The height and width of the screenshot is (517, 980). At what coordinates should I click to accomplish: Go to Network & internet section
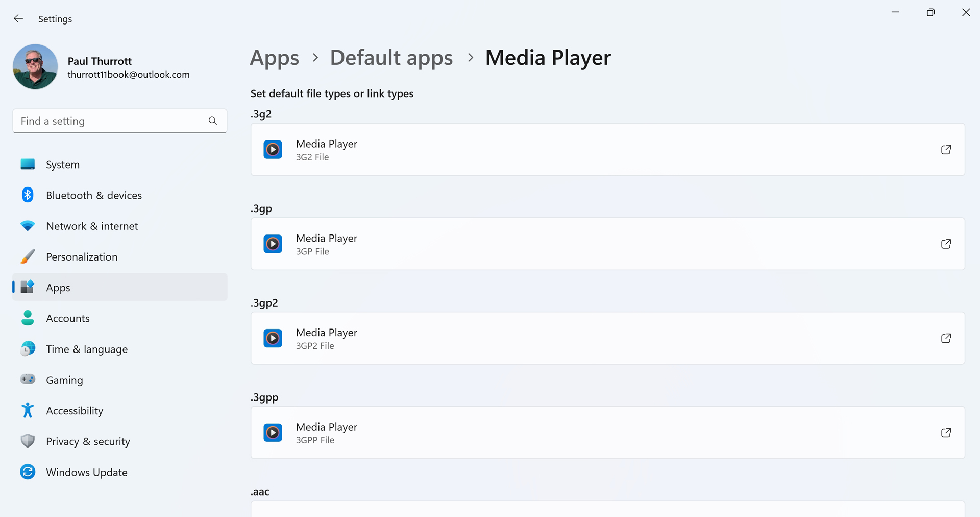[x=92, y=226]
